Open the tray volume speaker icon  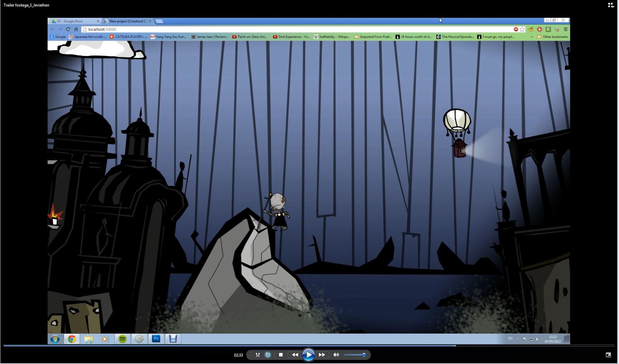pos(537,339)
